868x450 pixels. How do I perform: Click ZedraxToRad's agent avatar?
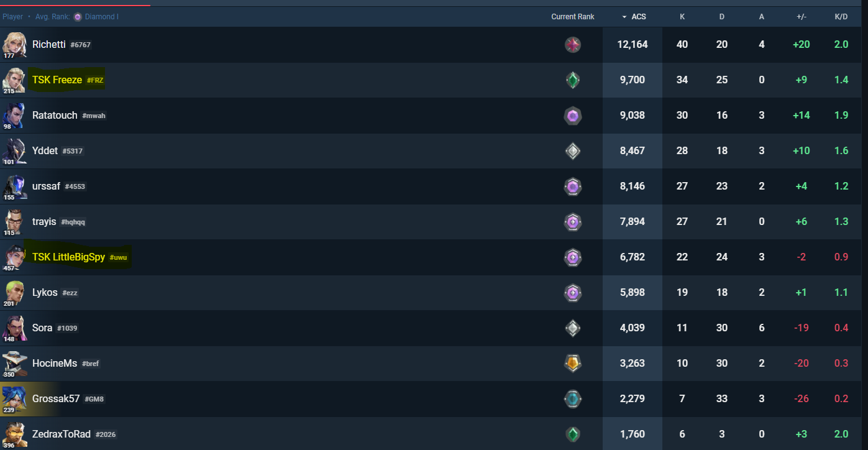14,434
